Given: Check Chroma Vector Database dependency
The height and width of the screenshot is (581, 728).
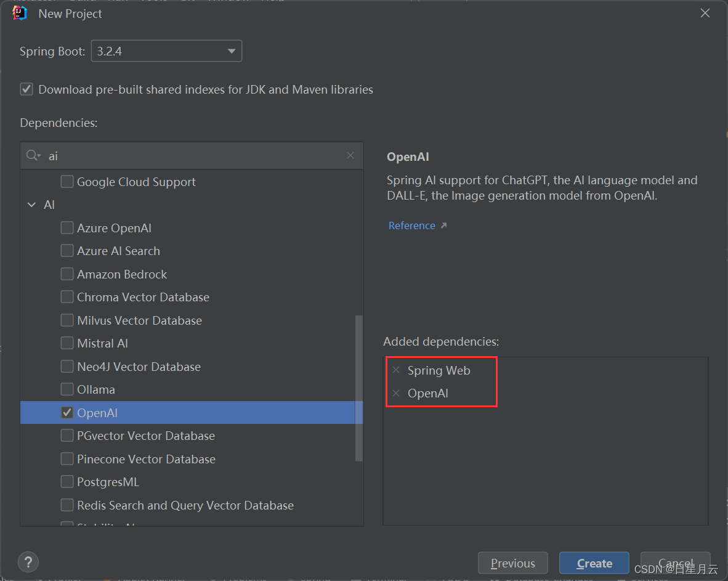Looking at the screenshot, I should pyautogui.click(x=67, y=297).
